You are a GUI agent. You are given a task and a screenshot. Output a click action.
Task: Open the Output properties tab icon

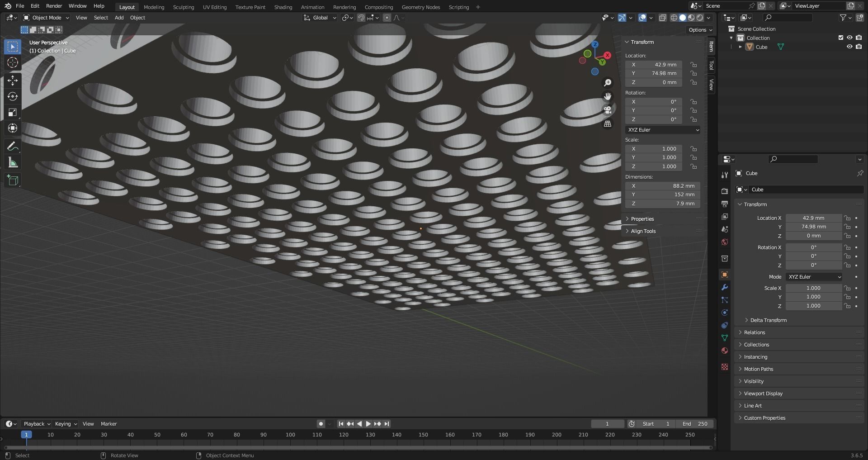[725, 204]
